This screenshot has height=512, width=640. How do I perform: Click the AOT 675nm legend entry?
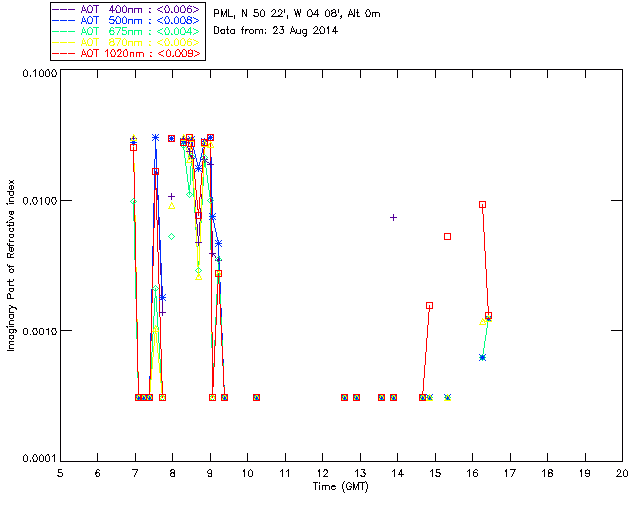coord(127,31)
